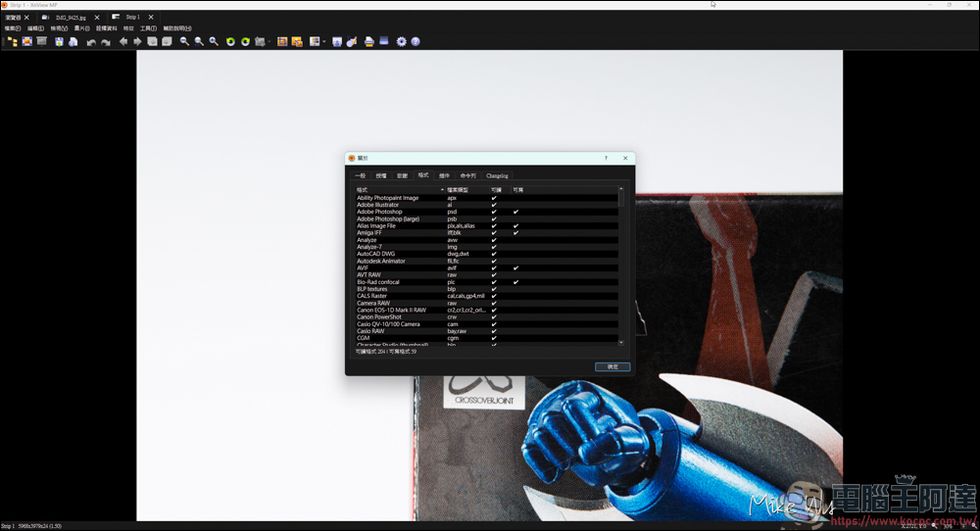Zoom out using the middle magnifier icon
The image size is (980, 531).
tap(199, 42)
